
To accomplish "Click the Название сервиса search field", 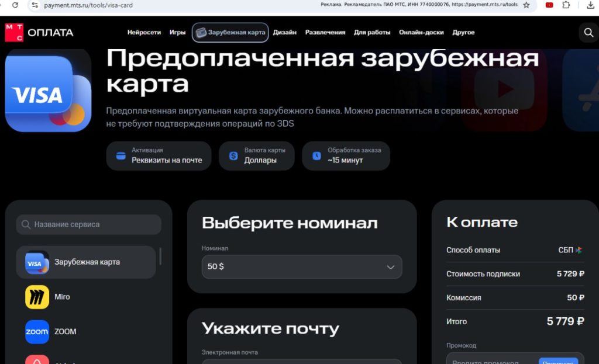I will point(88,224).
